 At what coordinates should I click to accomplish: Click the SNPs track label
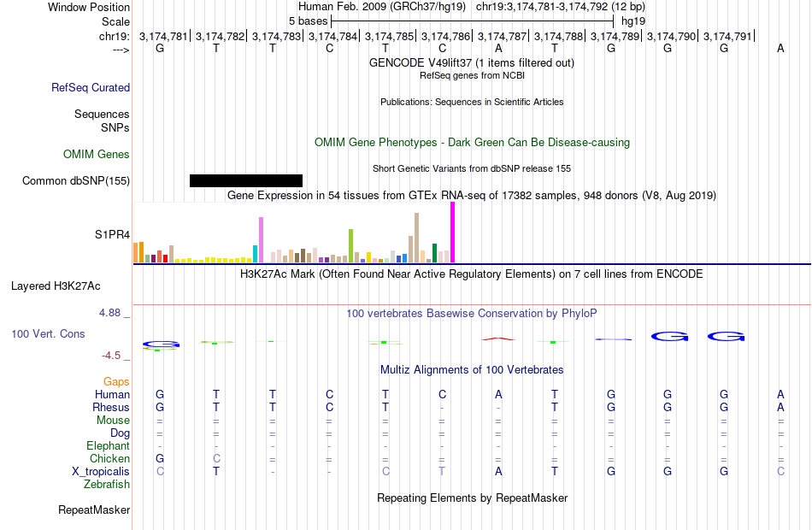tap(115, 127)
